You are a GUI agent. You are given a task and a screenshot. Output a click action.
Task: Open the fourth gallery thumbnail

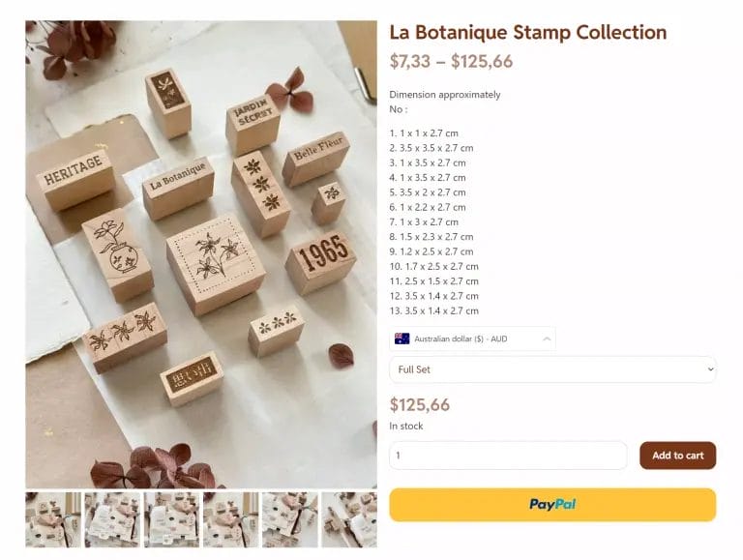pos(230,520)
